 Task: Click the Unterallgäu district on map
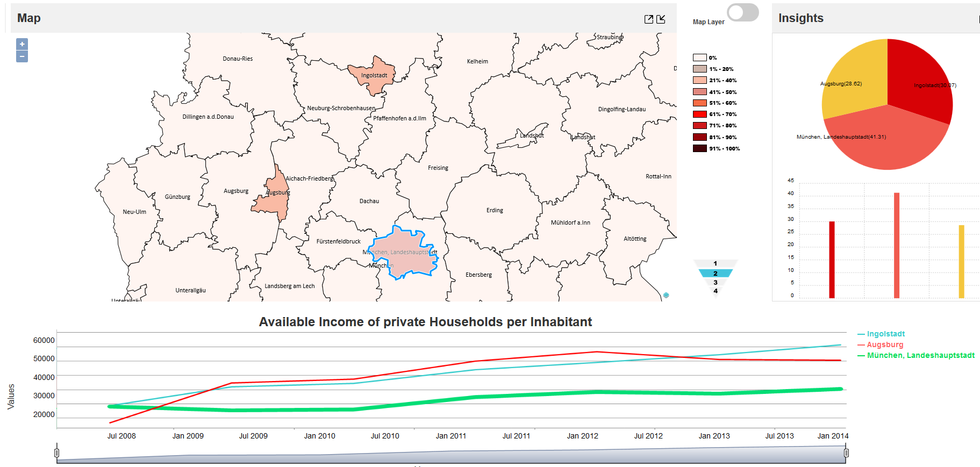pyautogui.click(x=190, y=291)
